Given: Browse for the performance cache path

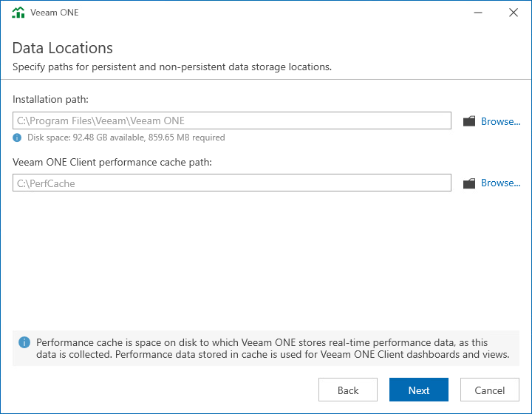Looking at the screenshot, I should coord(500,183).
